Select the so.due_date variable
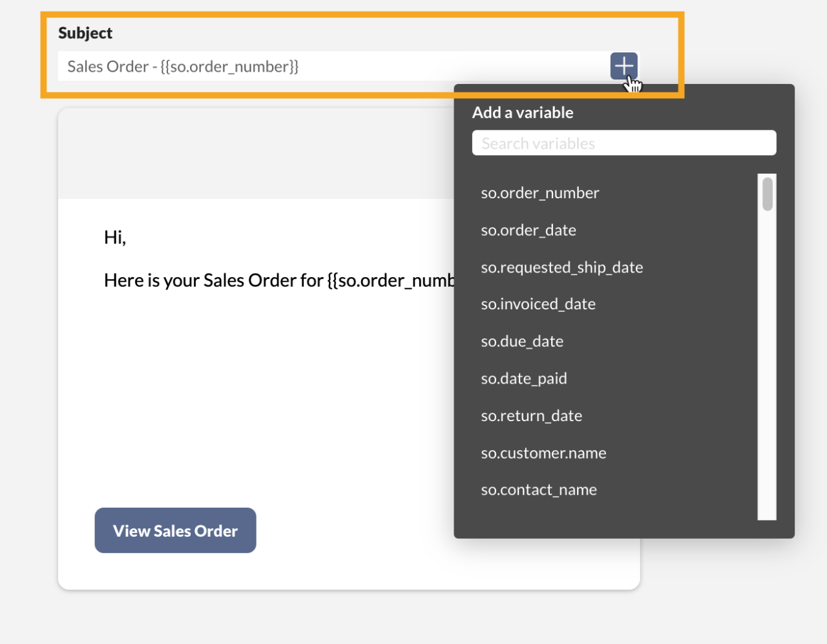827x644 pixels. 521,341
